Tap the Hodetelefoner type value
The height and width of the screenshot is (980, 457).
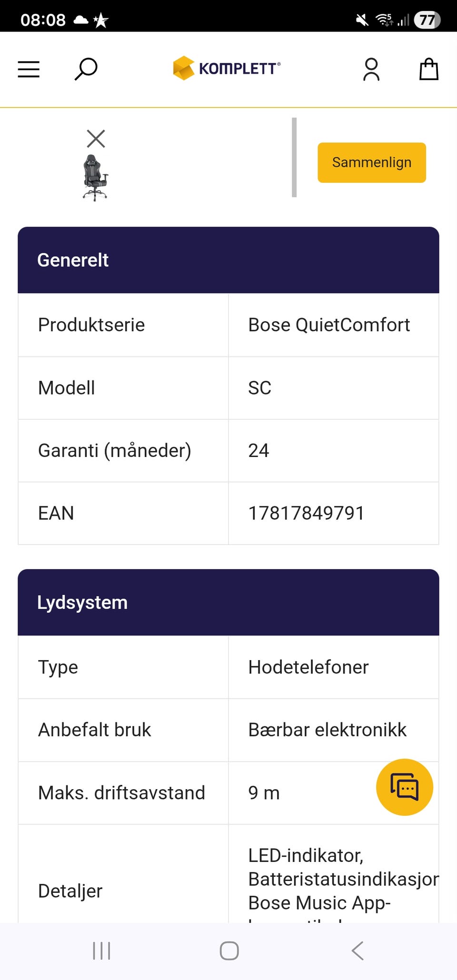308,667
